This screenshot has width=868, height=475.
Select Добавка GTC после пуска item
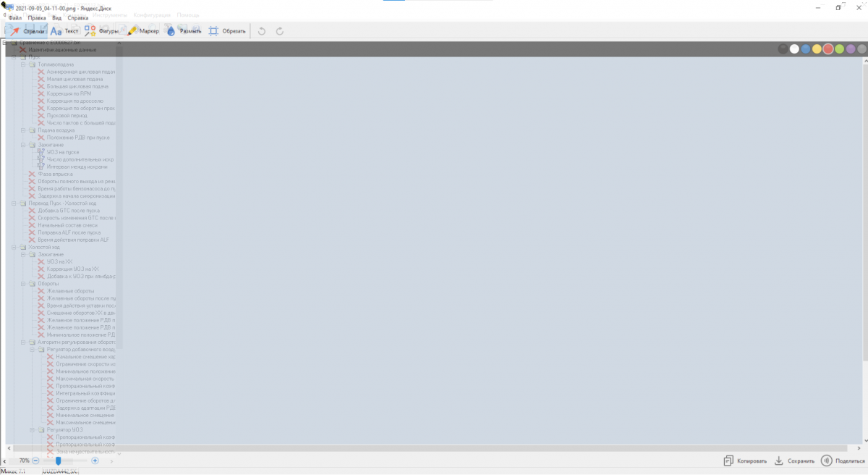[69, 211]
